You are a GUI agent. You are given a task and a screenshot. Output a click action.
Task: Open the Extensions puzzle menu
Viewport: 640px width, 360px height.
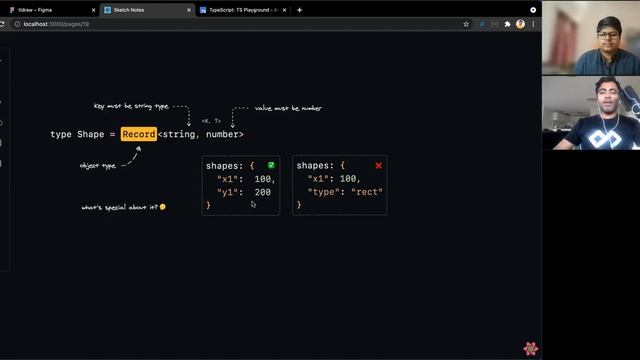point(507,24)
